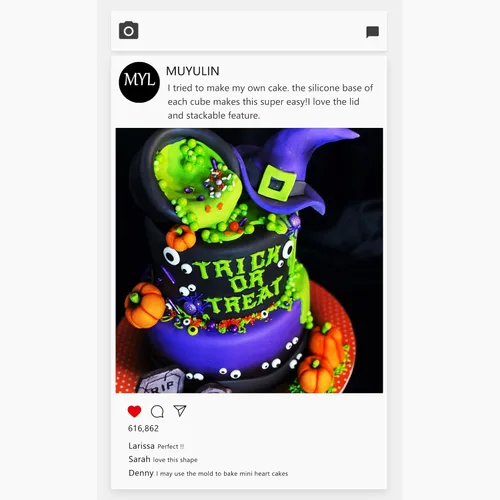View the 616,862 likes count
Screen dimensions: 500x500
pyautogui.click(x=143, y=428)
